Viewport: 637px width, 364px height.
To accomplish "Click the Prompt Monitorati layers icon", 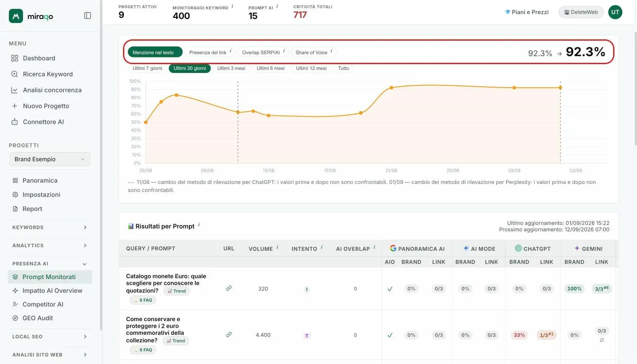I will pos(15,277).
